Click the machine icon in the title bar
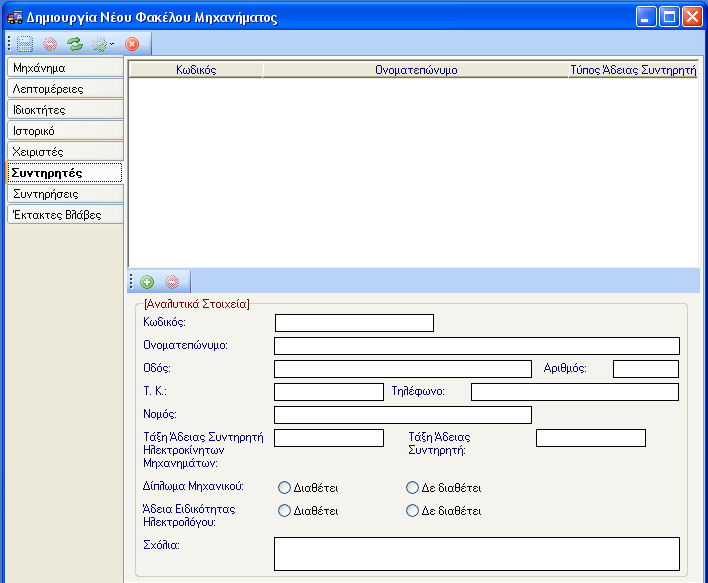708x583 pixels. click(14, 17)
